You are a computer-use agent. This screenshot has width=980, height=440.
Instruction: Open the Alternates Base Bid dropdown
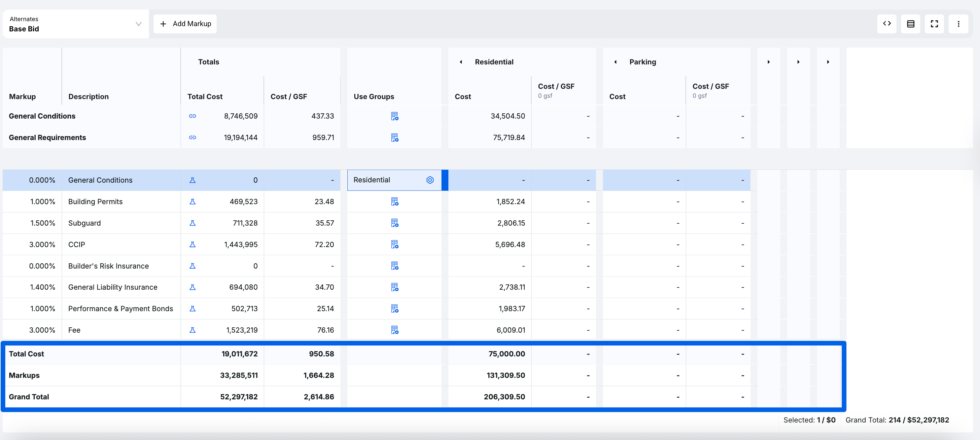(75, 24)
